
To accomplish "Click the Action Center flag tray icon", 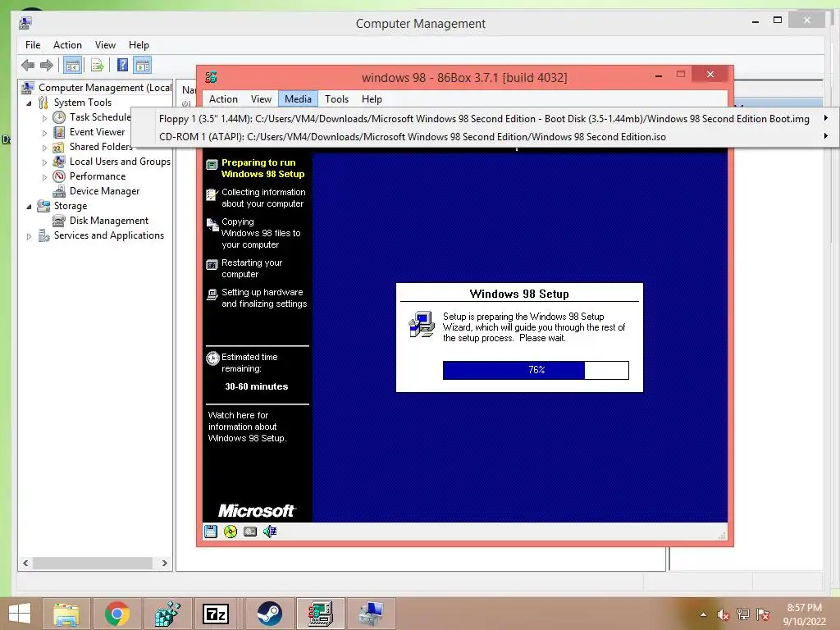I will tap(763, 614).
